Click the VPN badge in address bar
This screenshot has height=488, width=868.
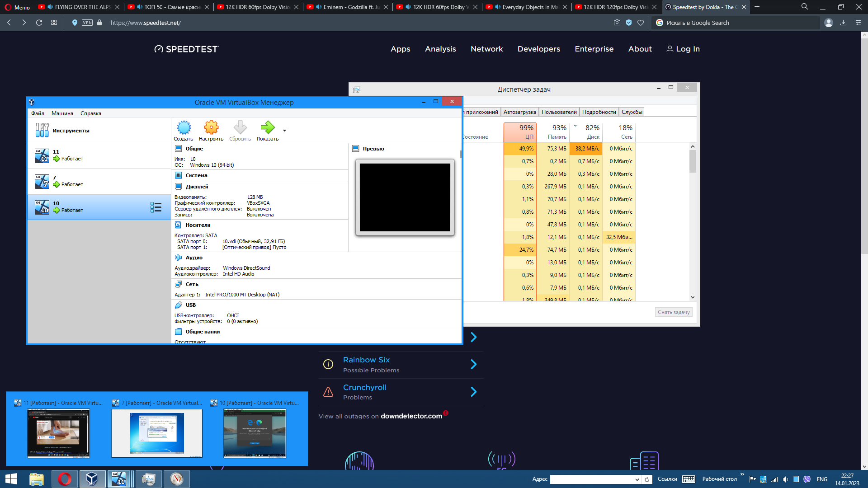[x=87, y=23]
